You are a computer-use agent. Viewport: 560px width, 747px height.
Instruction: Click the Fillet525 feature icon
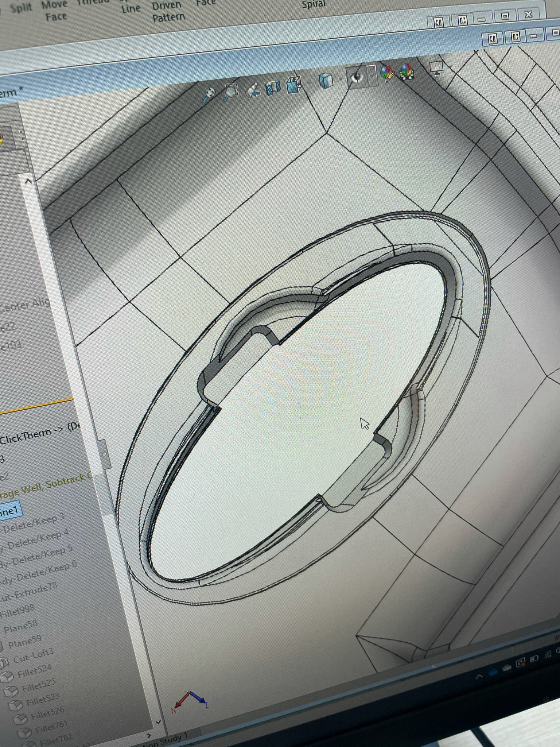click(x=11, y=692)
